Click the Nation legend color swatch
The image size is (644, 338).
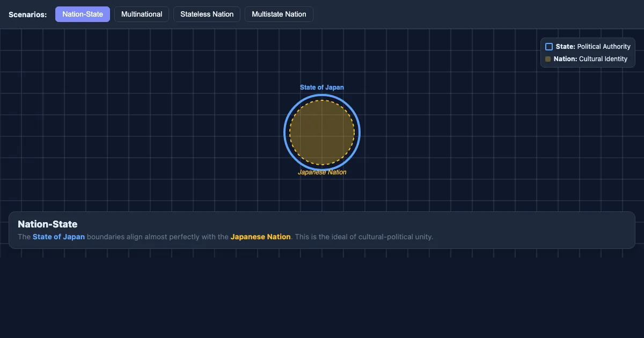548,59
